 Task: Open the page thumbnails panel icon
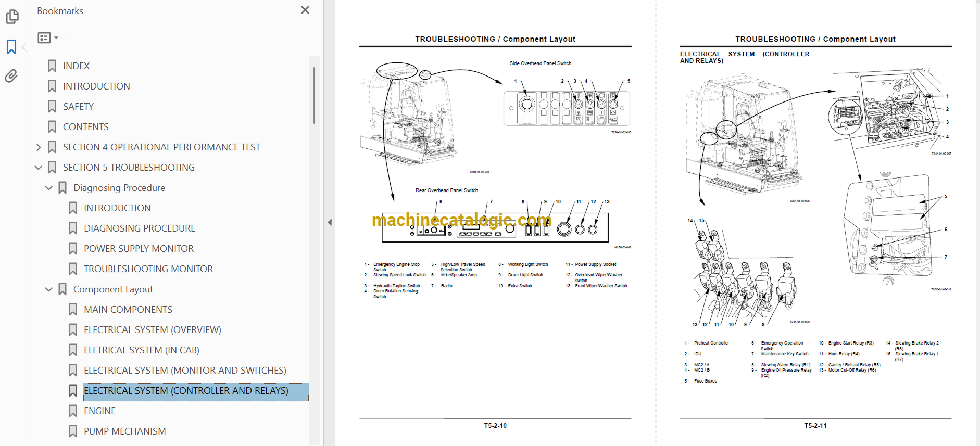pyautogui.click(x=12, y=17)
